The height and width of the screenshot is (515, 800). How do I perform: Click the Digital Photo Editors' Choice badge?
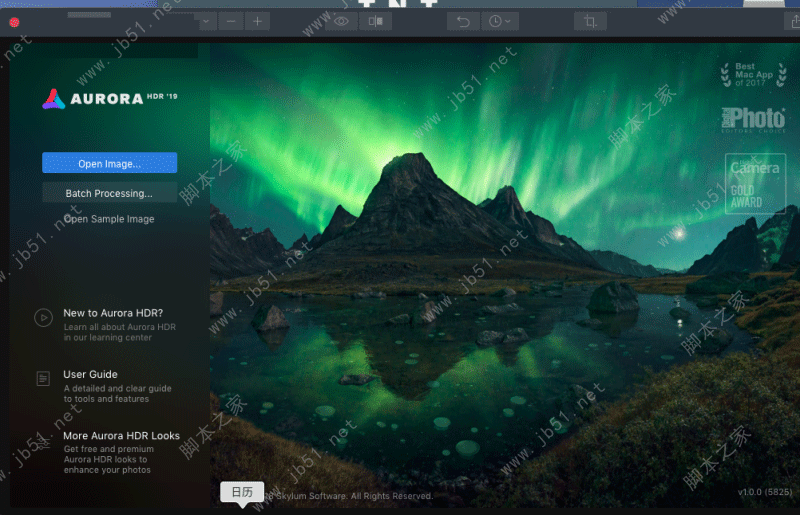[x=754, y=120]
